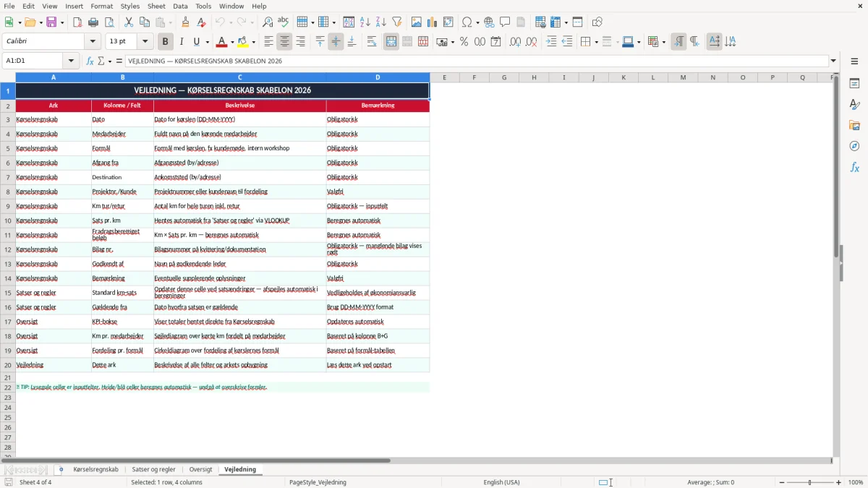Open Underline style dropdown arrow
This screenshot has height=488, width=868.
click(x=207, y=42)
